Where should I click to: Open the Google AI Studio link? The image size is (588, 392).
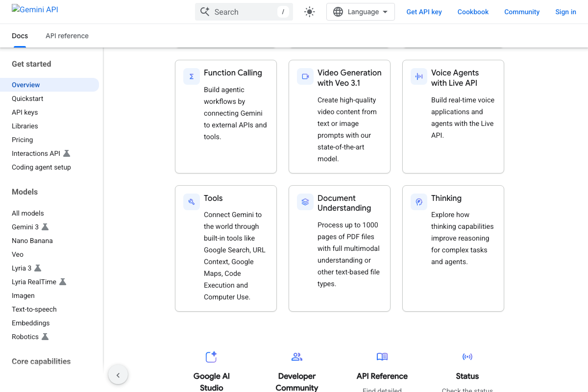point(212,382)
